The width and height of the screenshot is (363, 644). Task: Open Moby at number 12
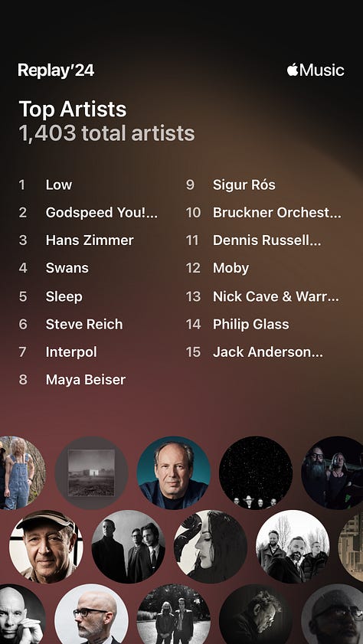point(231,269)
